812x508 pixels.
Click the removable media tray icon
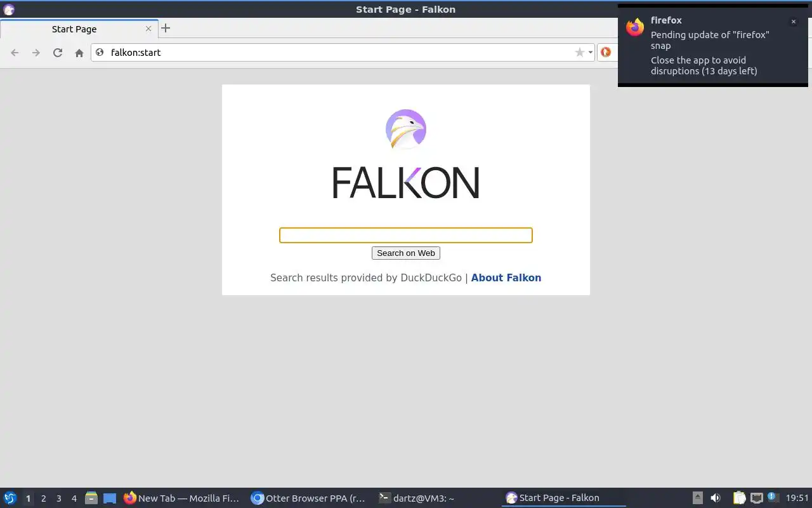(x=698, y=498)
